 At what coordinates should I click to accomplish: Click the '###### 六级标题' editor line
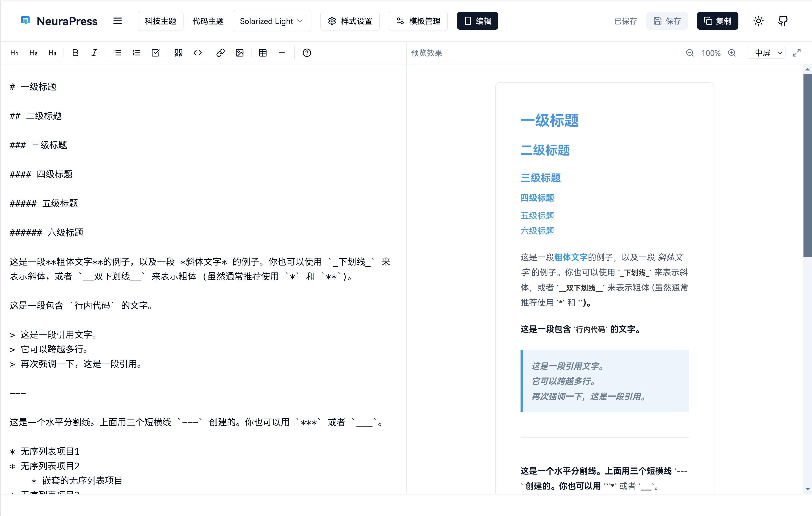(46, 233)
